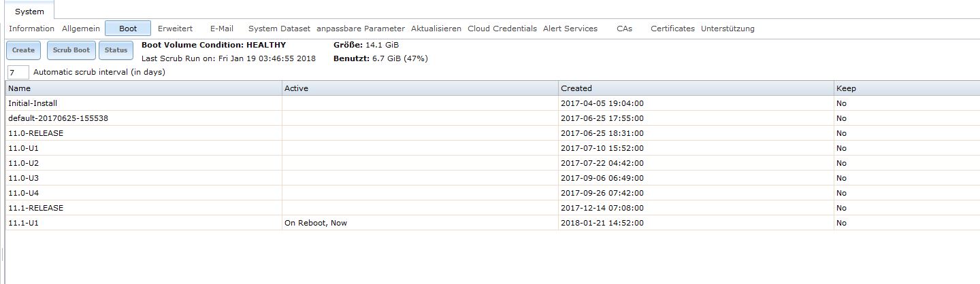Select the Certificates tab
Image resolution: width=980 pixels, height=284 pixels.
tap(672, 29)
